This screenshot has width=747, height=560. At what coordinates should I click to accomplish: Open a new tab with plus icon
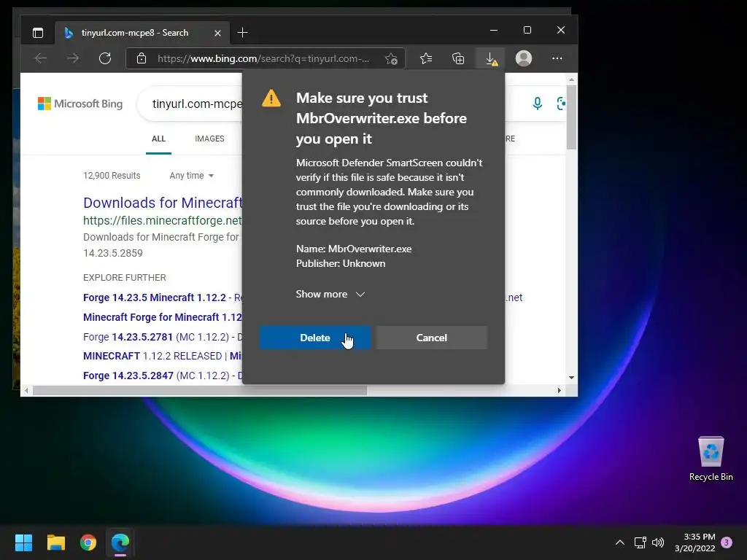(x=242, y=32)
